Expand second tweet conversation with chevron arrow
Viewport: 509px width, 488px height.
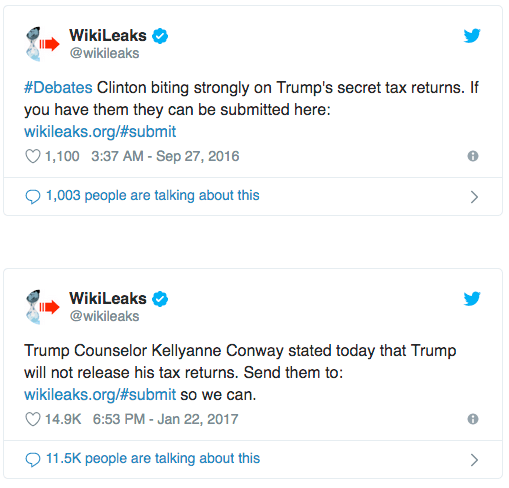[474, 460]
